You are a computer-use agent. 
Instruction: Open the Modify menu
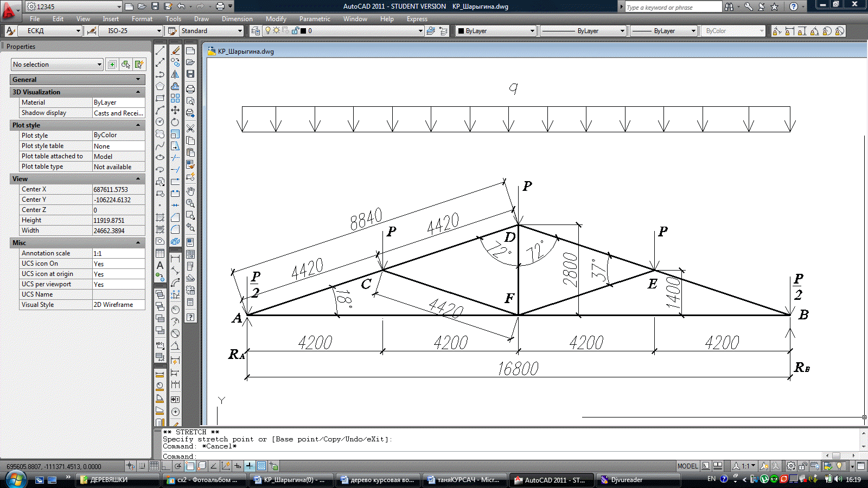[x=276, y=19]
